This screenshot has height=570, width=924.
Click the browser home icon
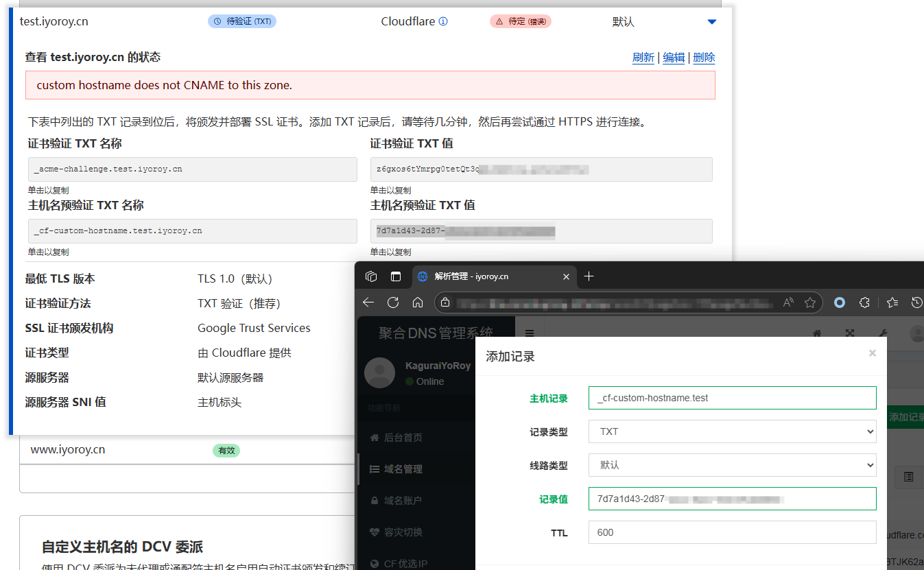coord(418,302)
